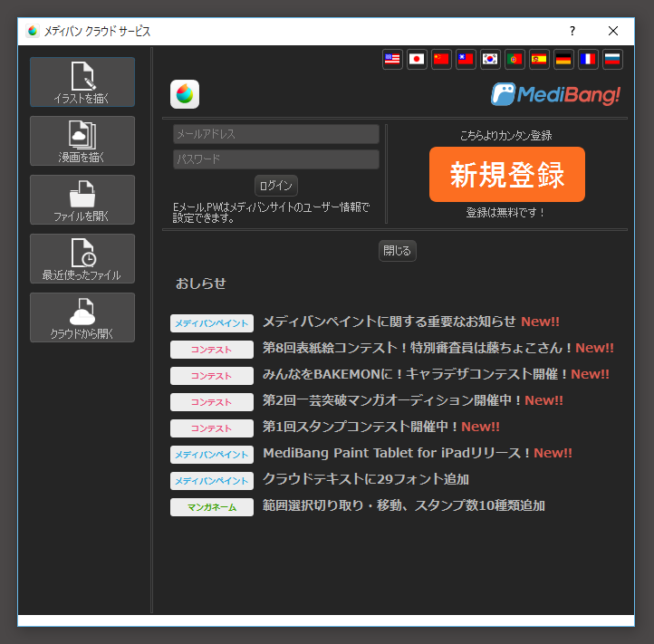Click the ログイン login button

pos(276,186)
